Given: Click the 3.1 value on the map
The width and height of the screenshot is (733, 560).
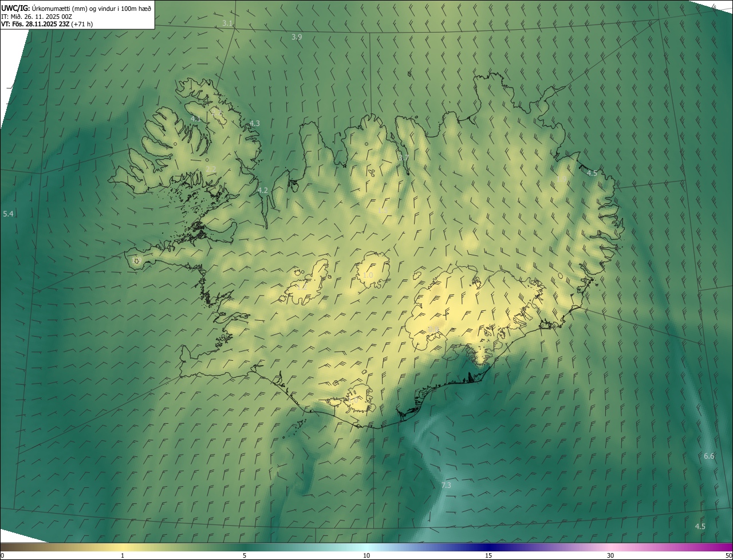Looking at the screenshot, I should click(227, 23).
